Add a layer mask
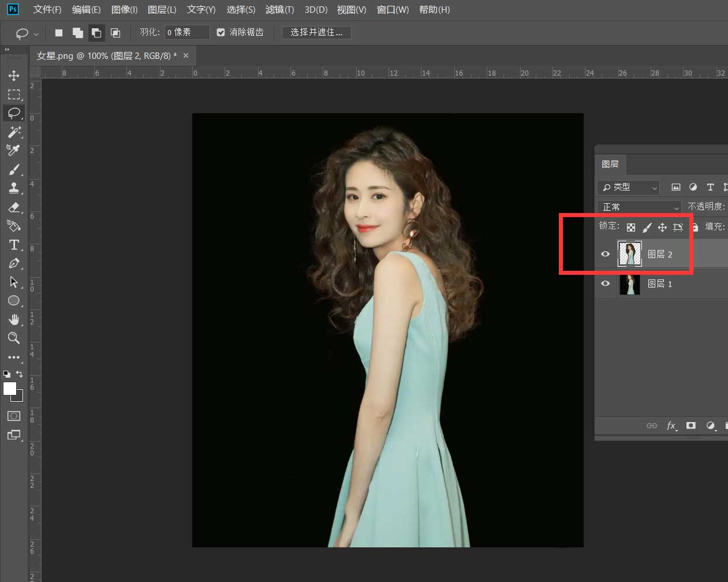728x582 pixels. 691,426
